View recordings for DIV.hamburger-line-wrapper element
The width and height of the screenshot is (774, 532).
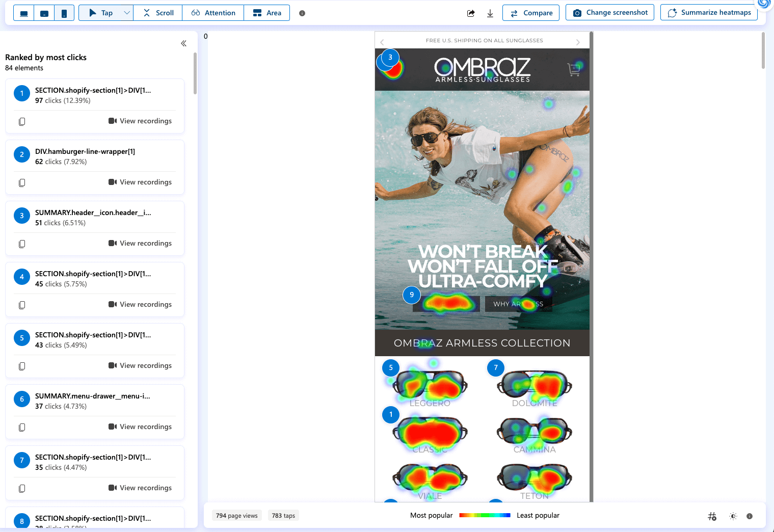click(x=140, y=182)
